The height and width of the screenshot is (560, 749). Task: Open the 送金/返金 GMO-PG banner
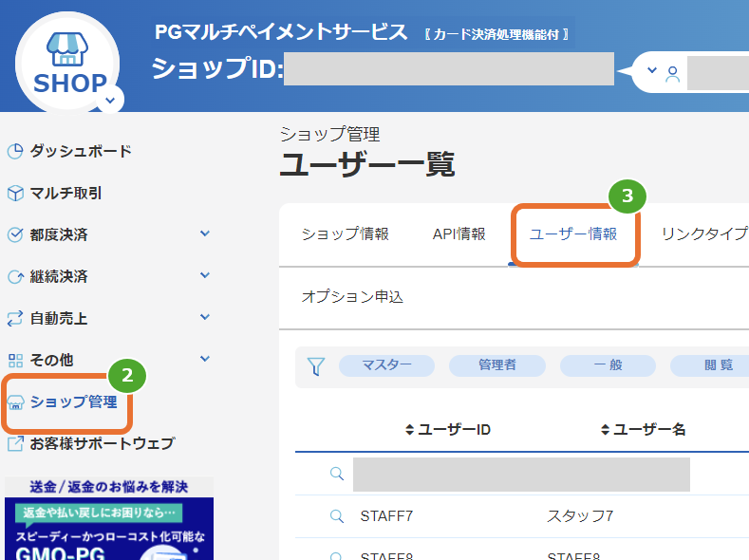pyautogui.click(x=109, y=518)
